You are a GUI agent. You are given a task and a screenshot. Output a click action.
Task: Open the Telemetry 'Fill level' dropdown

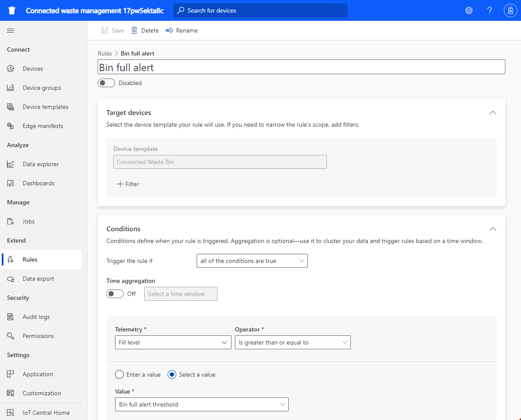click(x=173, y=342)
